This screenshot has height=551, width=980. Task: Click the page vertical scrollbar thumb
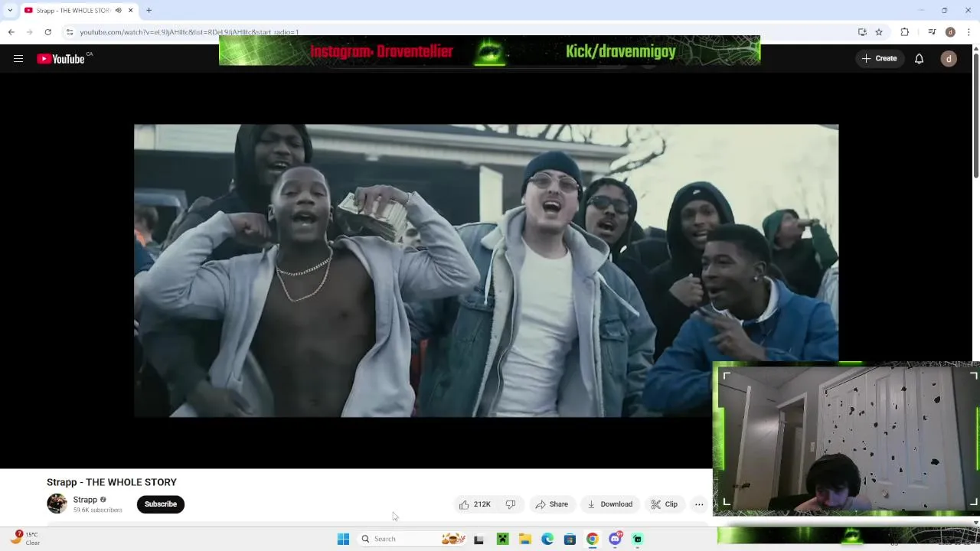(975, 116)
